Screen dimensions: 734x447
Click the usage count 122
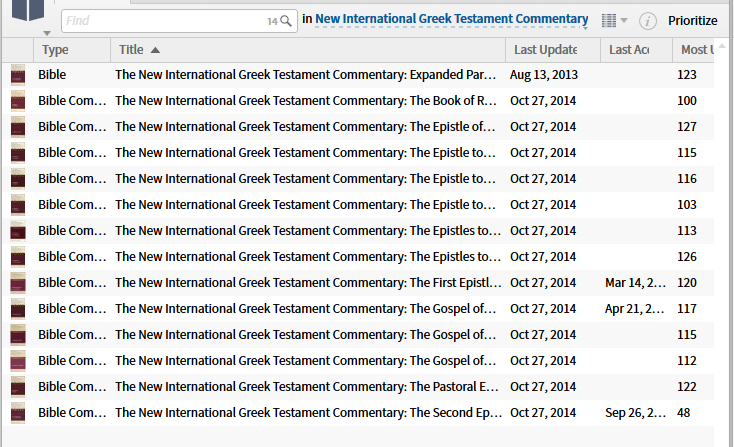[x=687, y=387]
